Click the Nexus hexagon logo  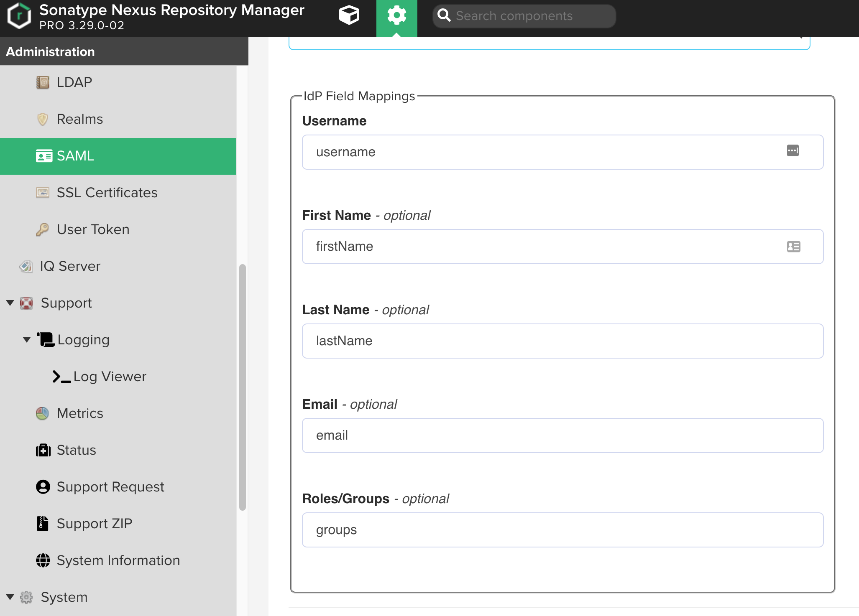coord(19,16)
